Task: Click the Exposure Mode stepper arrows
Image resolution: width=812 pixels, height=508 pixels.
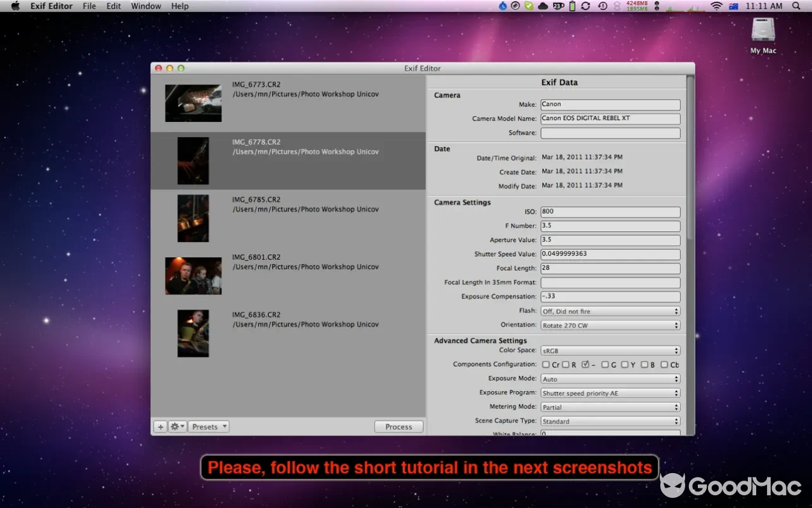Action: (675, 378)
